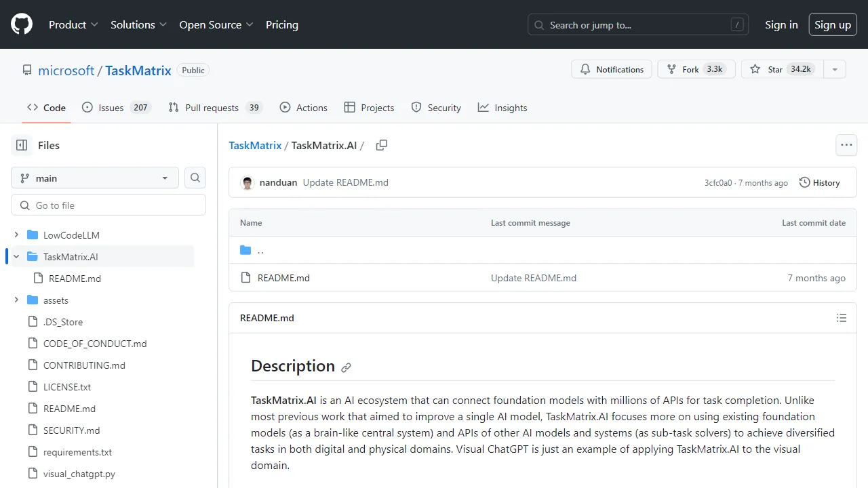Click the repository icon beside microsoft
This screenshot has width=868, height=488.
tap(27, 70)
